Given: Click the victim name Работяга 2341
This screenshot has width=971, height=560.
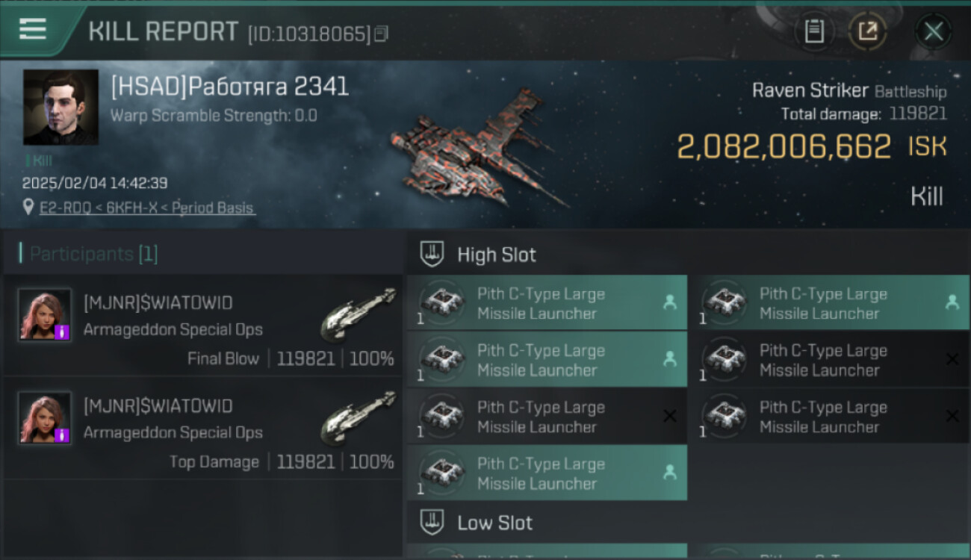Looking at the screenshot, I should (x=268, y=87).
